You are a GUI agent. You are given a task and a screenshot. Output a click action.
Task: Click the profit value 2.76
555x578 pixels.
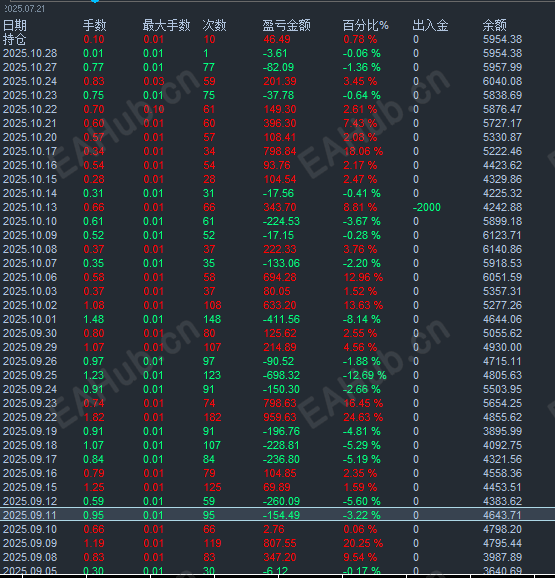click(274, 530)
